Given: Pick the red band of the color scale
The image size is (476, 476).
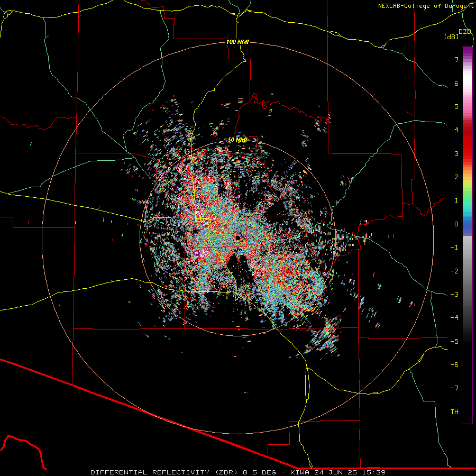Looking at the screenshot, I should click(467, 143).
